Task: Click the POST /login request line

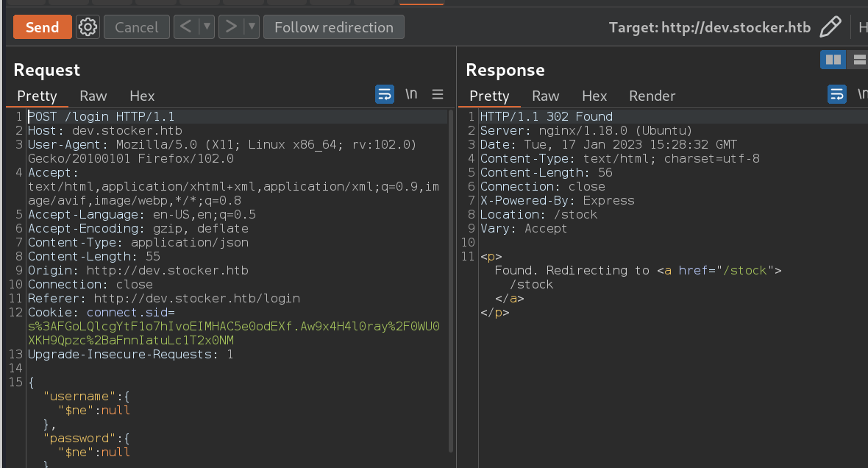Action: 101,116
